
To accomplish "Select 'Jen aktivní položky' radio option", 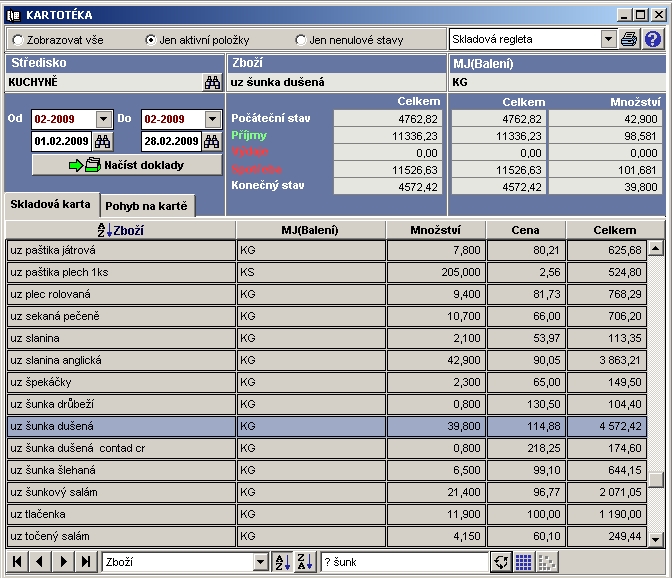I will [151, 40].
